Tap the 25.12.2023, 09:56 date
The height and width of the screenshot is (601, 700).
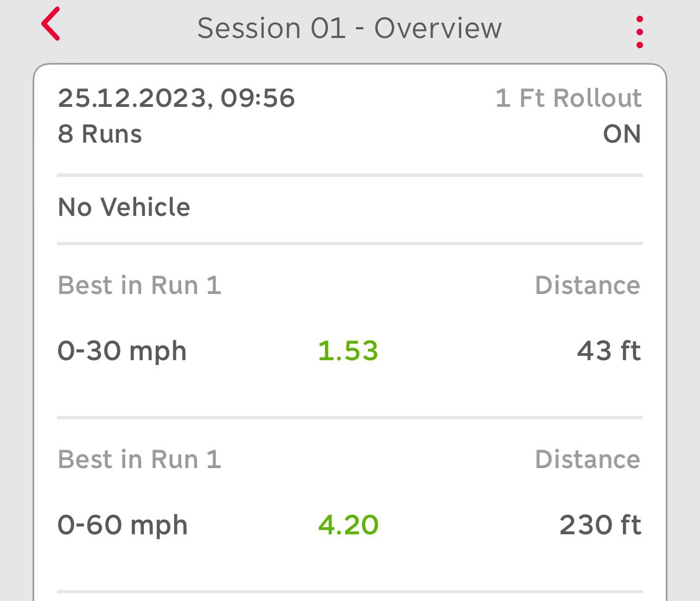pyautogui.click(x=176, y=98)
